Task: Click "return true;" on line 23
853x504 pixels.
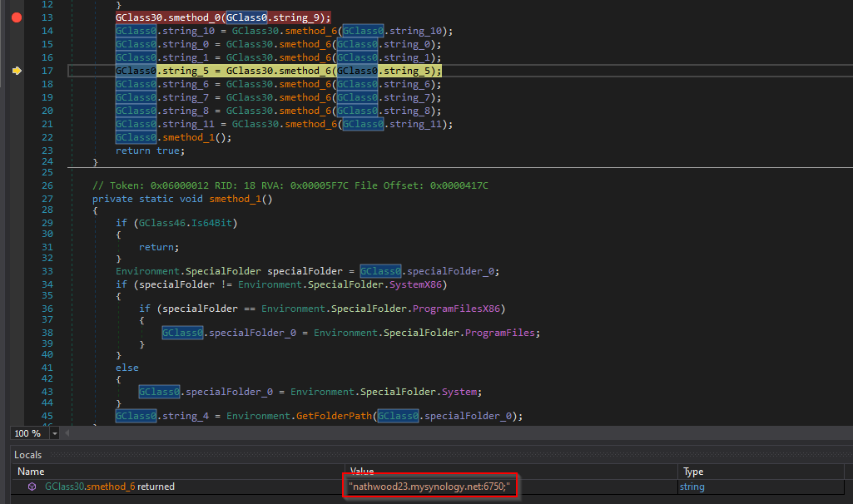Action: [x=150, y=151]
